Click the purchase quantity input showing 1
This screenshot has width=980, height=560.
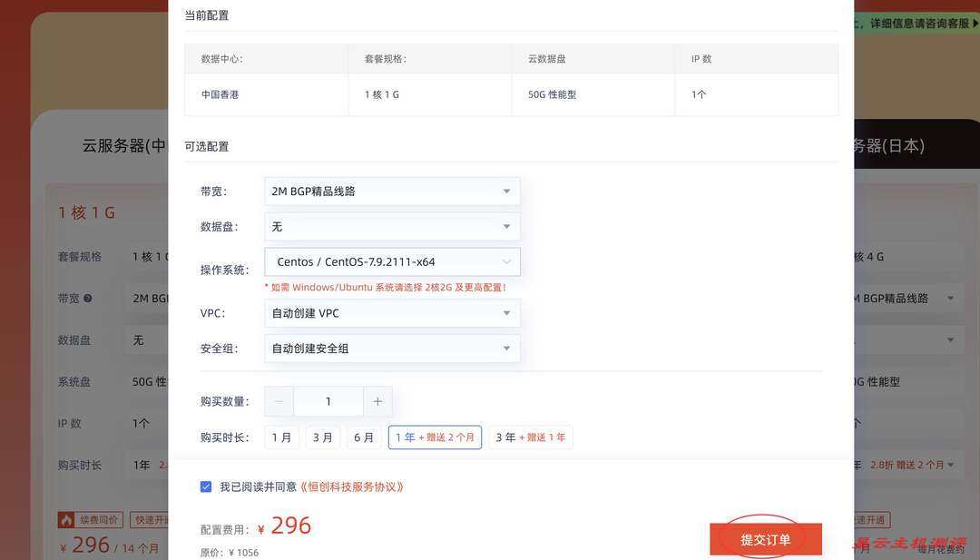[328, 400]
